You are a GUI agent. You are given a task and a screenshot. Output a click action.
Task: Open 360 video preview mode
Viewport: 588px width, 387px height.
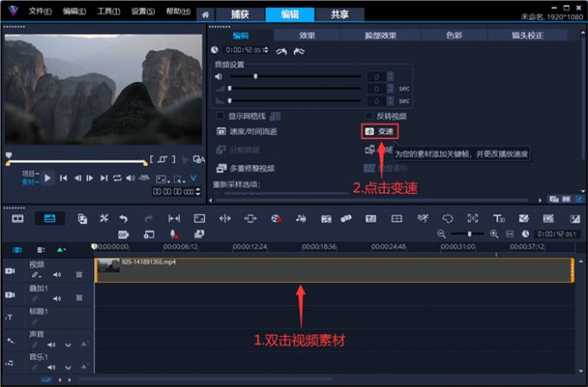(x=144, y=177)
